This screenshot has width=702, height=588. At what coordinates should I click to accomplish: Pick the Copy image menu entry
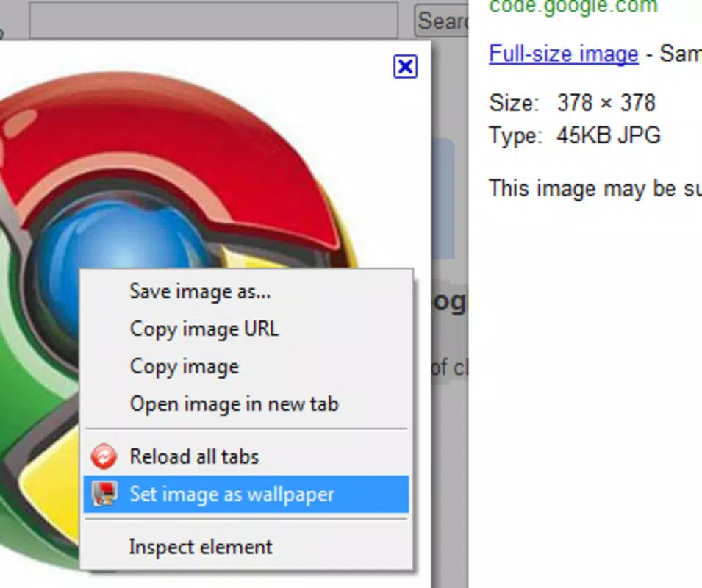246,367
